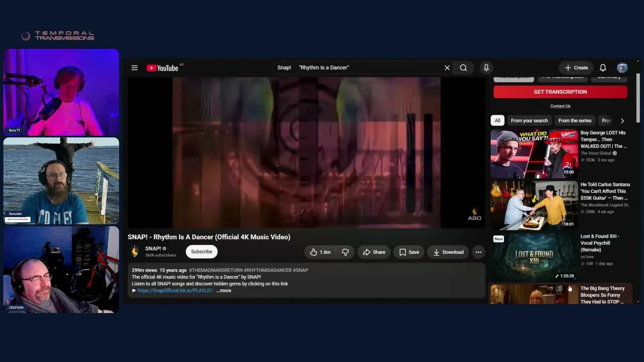
Task: Select the From the series chip
Action: tap(575, 121)
